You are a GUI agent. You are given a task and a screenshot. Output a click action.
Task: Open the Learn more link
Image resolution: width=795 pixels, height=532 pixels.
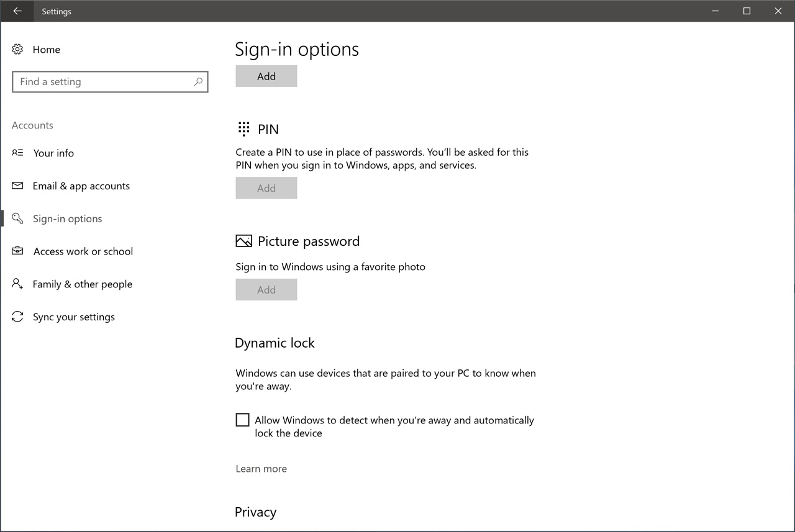point(261,469)
